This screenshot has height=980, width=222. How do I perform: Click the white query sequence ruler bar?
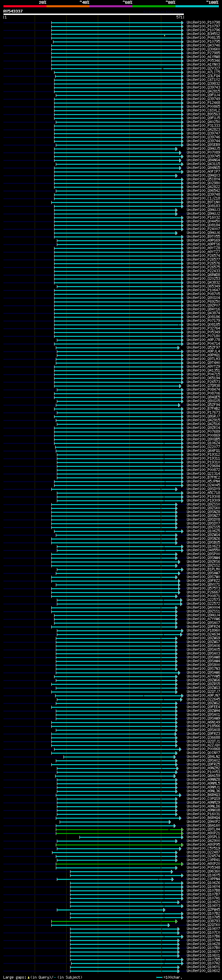(93, 15)
